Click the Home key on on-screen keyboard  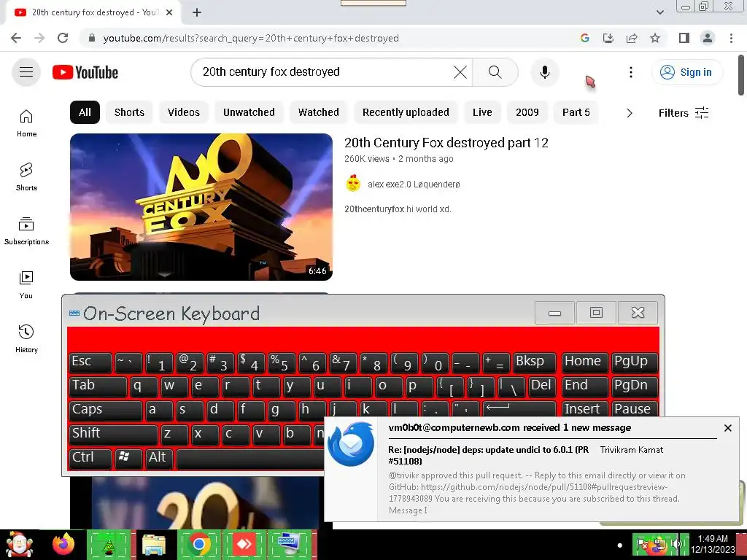585,362
